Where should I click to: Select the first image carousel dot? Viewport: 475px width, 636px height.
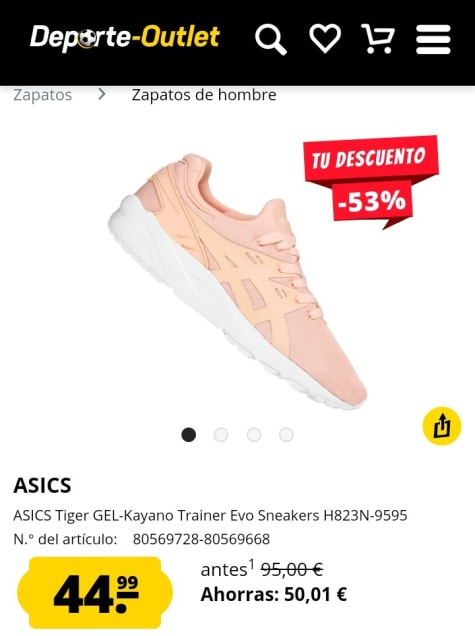(x=189, y=435)
